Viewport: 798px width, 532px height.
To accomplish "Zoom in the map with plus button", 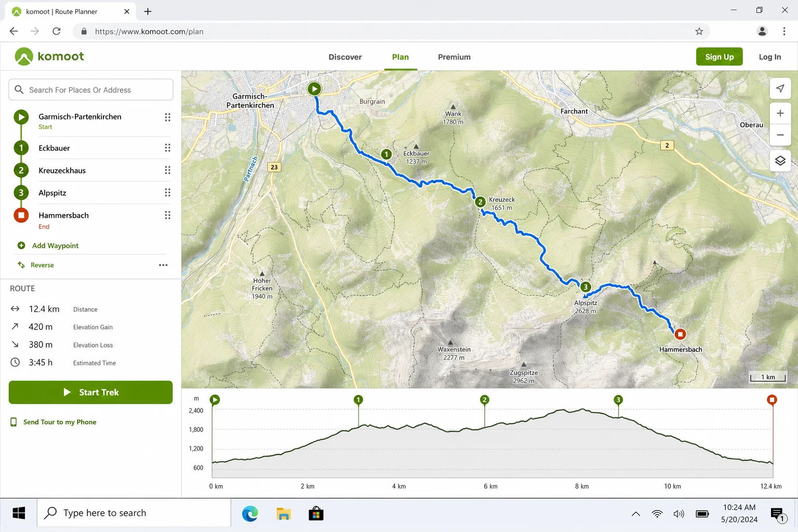I will 780,113.
